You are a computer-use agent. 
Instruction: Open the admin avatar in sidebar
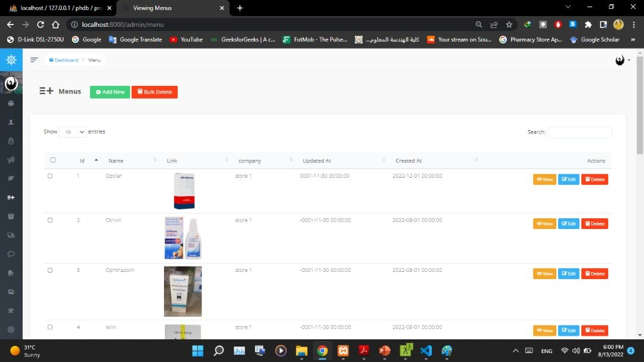(x=11, y=83)
